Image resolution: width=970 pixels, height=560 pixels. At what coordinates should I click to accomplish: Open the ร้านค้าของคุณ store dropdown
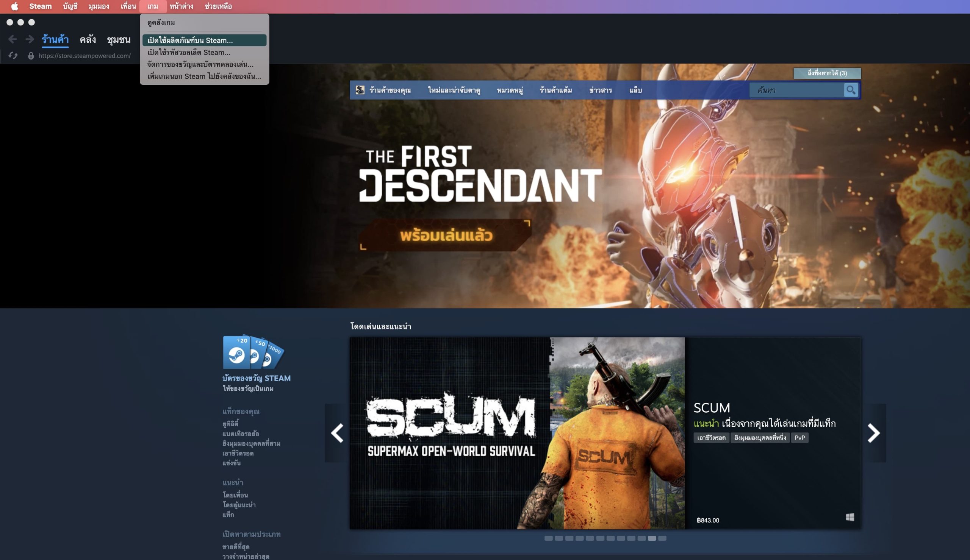point(390,90)
